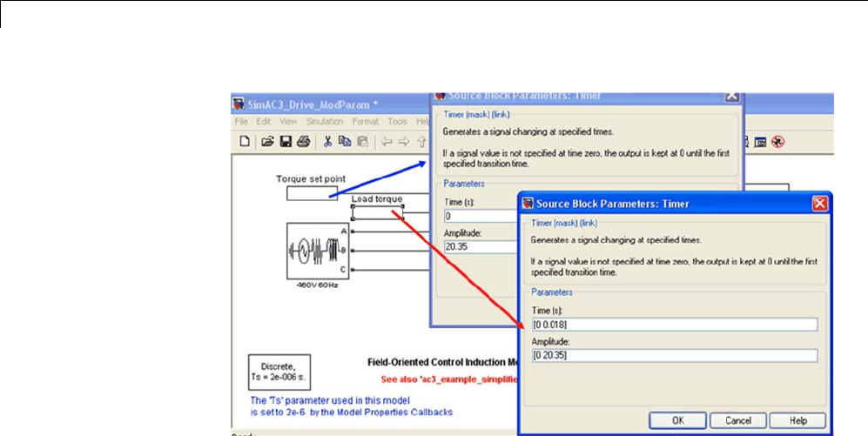This screenshot has width=868, height=436.
Task: Click the Amplitude field showing [0 20.35]
Action: (674, 355)
